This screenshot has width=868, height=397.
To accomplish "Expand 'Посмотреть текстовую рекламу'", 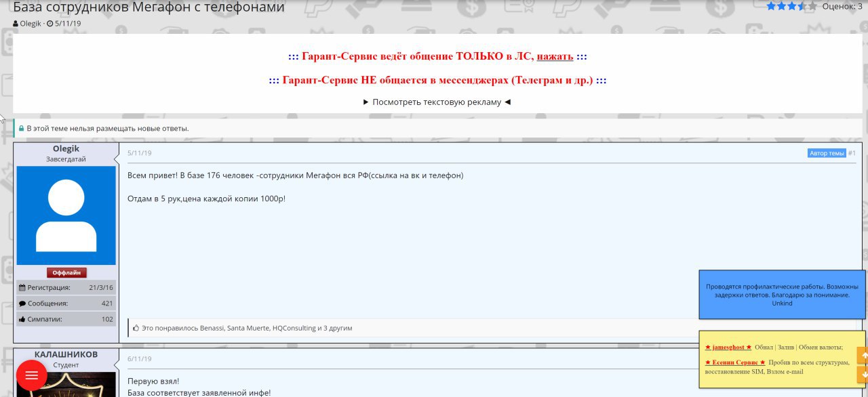I will [437, 102].
